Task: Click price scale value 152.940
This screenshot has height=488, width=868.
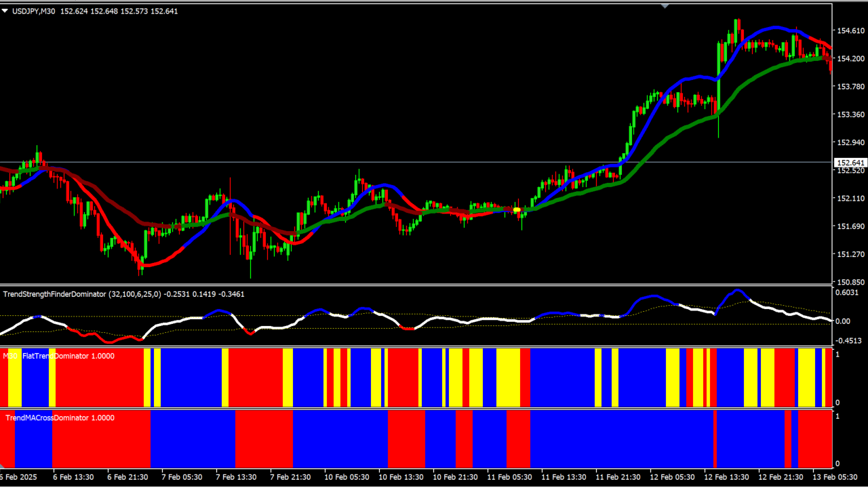Action: (852, 143)
